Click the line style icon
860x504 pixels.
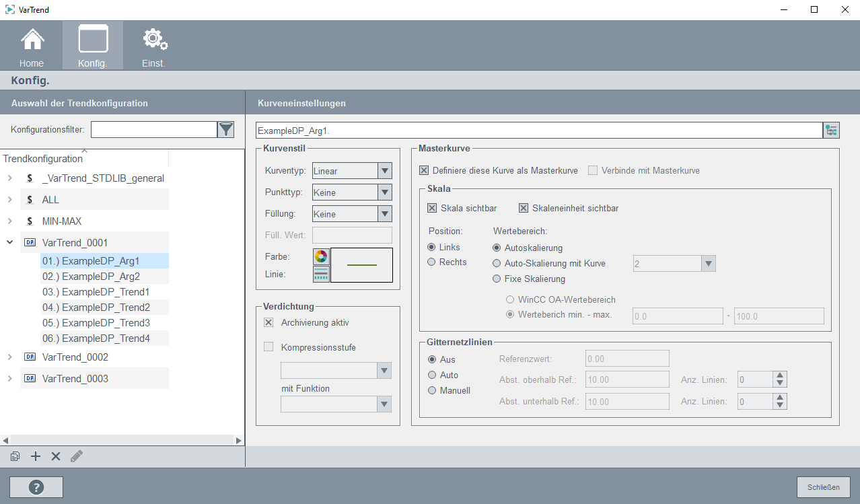(x=320, y=274)
